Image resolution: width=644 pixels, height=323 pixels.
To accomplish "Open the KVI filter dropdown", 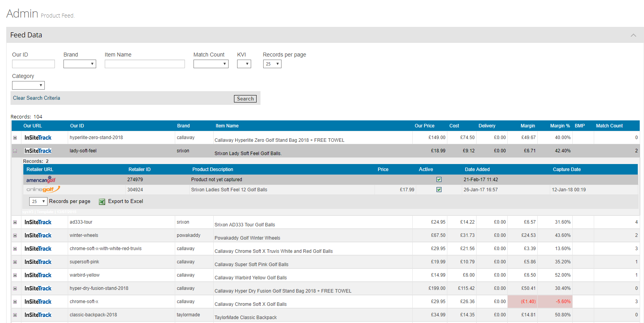I will (x=244, y=64).
